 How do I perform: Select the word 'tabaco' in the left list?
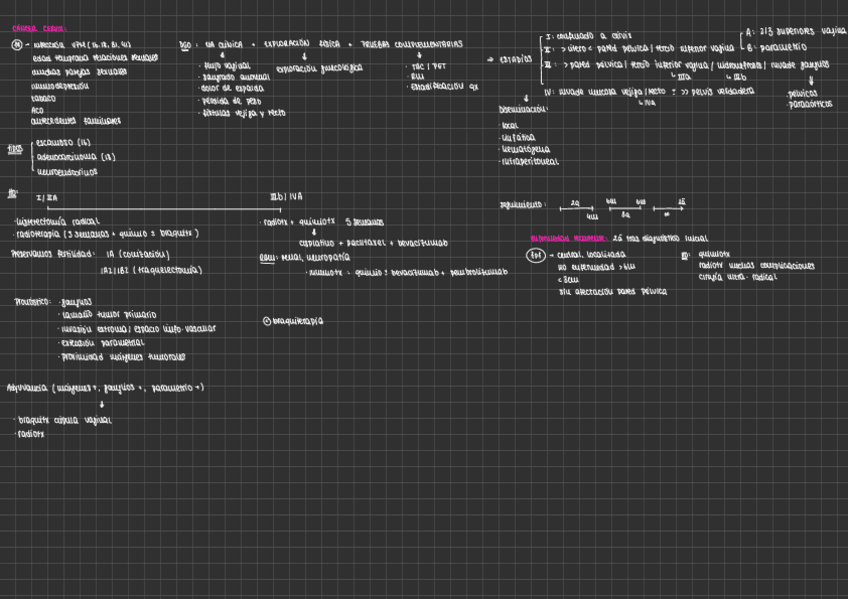(x=44, y=99)
